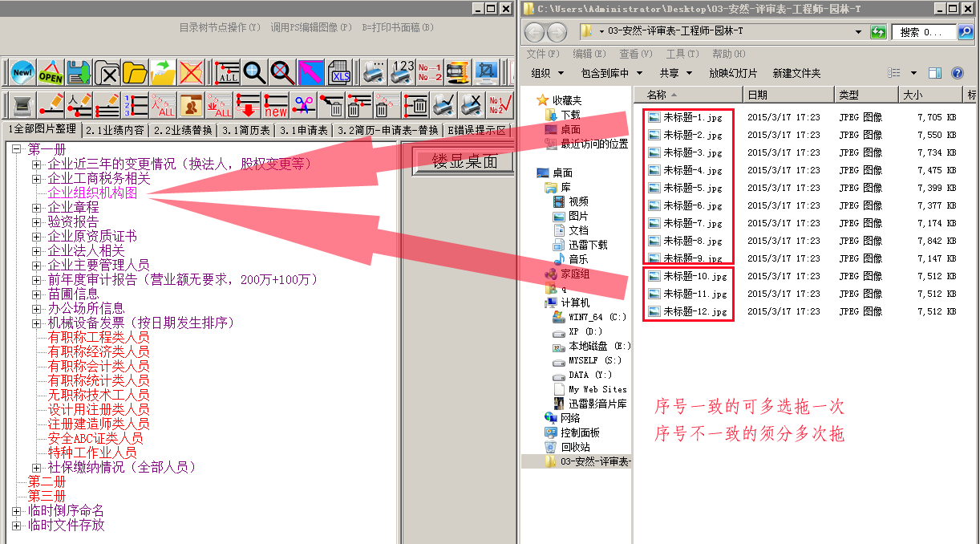This screenshot has width=980, height=544.
Task: Click the red 'new' node icon
Action: (x=275, y=104)
